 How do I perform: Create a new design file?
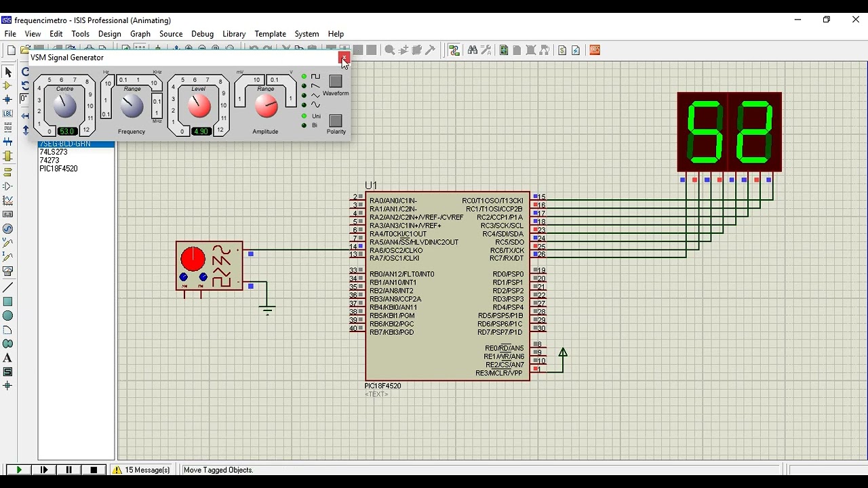[x=12, y=50]
